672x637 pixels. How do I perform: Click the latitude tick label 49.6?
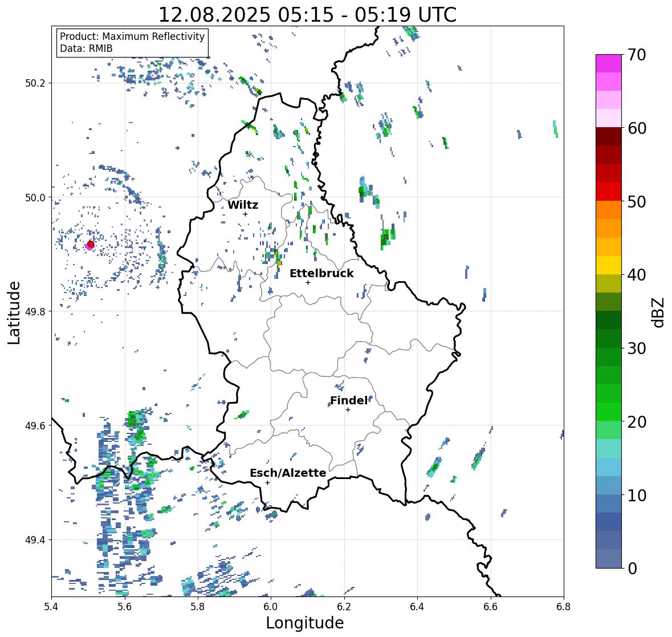[35, 425]
